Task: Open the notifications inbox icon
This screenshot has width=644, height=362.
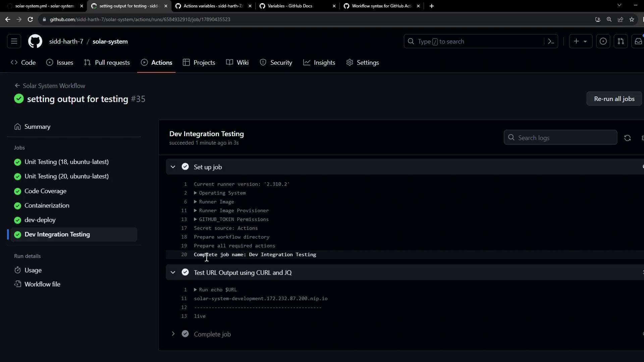Action: click(x=638, y=41)
